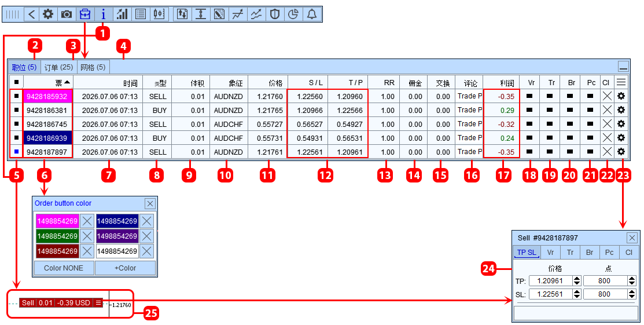Screen dimensions: 644x325
Task: Toggle Br for ticket 9428186745
Action: pos(570,124)
